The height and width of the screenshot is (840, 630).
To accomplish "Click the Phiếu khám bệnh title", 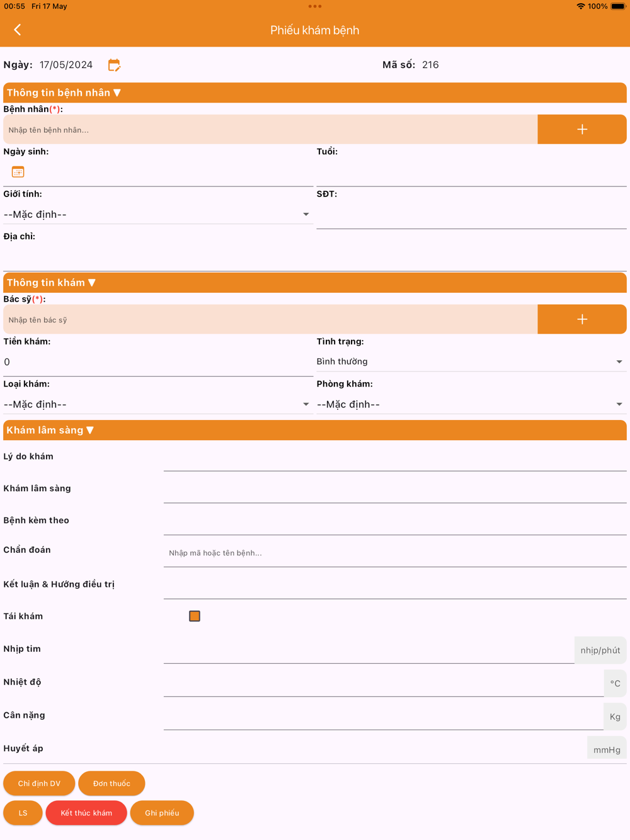I will tap(314, 30).
